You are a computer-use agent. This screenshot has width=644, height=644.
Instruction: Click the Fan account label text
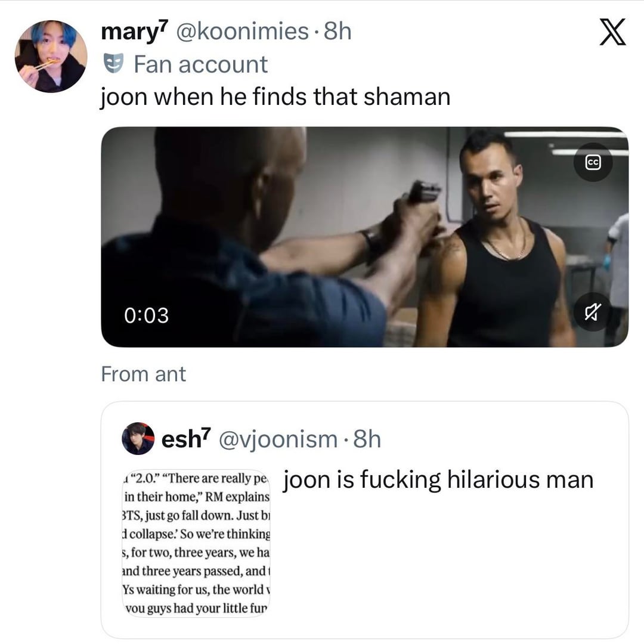200,64
